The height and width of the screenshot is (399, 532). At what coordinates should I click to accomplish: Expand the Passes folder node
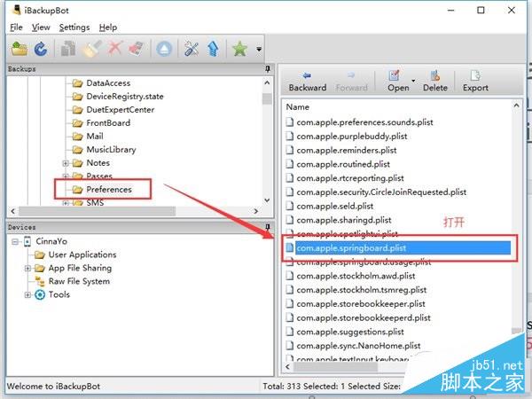tap(66, 176)
